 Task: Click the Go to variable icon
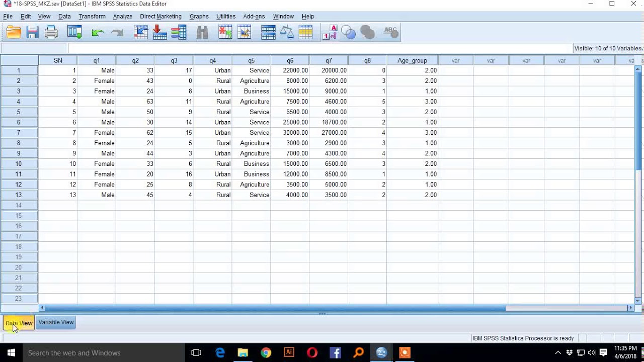click(x=160, y=33)
